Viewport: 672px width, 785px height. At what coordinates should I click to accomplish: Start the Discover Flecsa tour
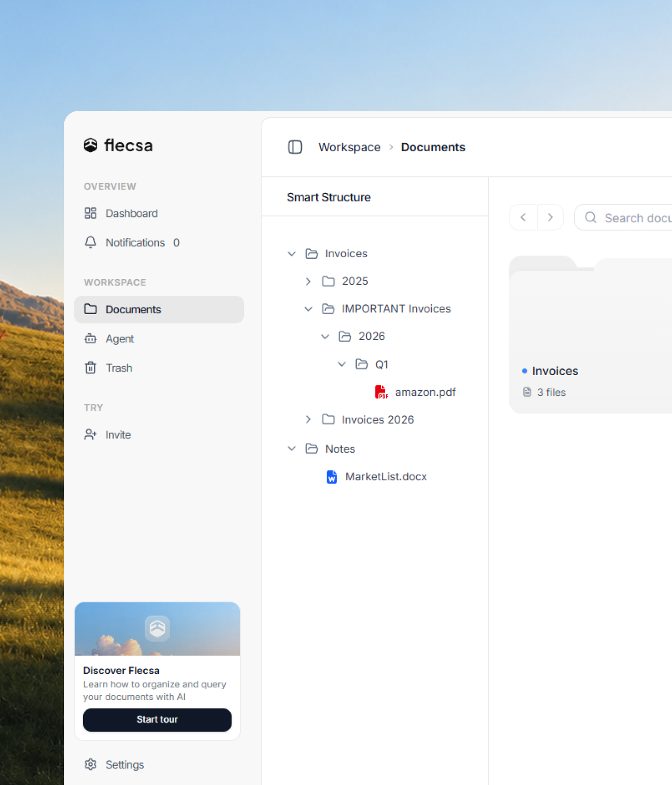157,720
